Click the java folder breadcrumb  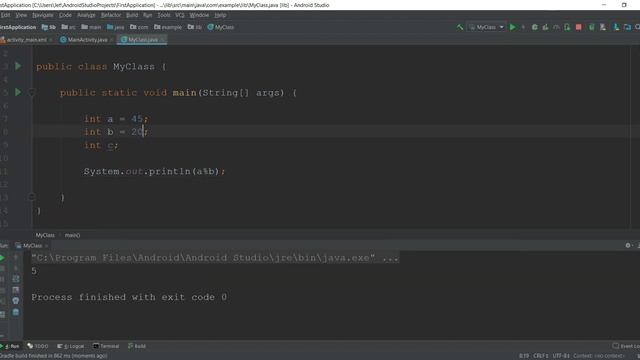pyautogui.click(x=116, y=27)
